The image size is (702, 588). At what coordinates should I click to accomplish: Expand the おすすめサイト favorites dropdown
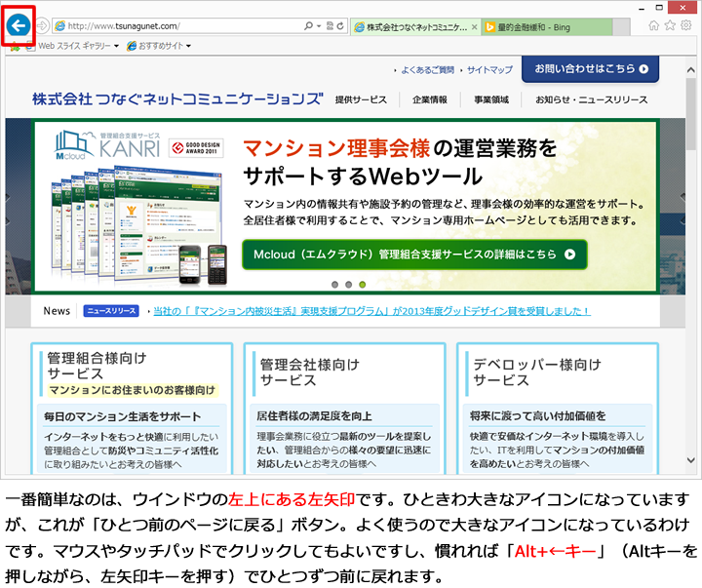click(188, 46)
